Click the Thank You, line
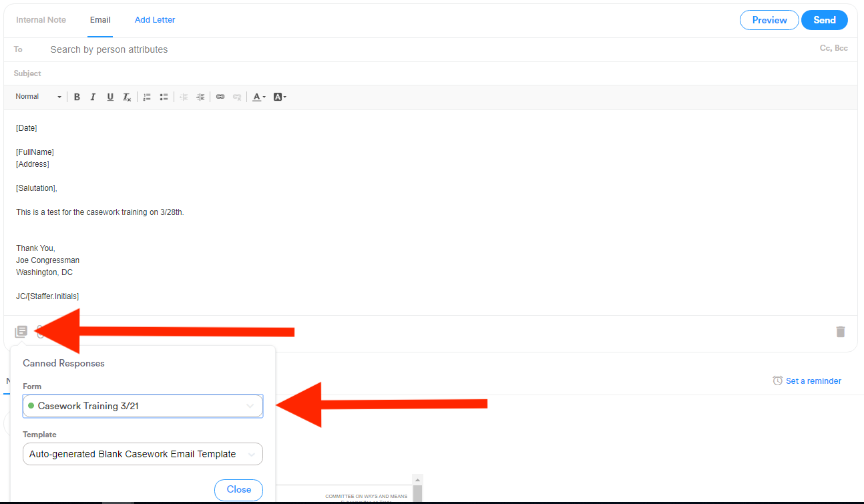864x504 pixels. tap(36, 248)
